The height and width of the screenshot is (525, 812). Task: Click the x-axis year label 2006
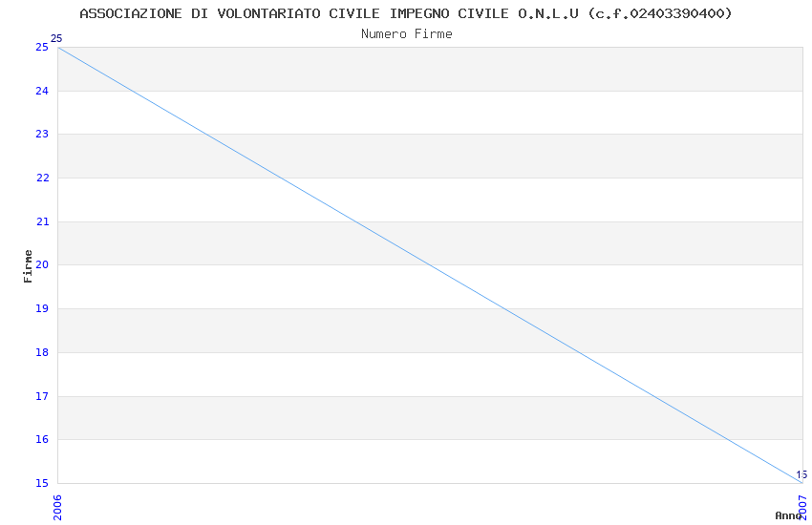[57, 505]
